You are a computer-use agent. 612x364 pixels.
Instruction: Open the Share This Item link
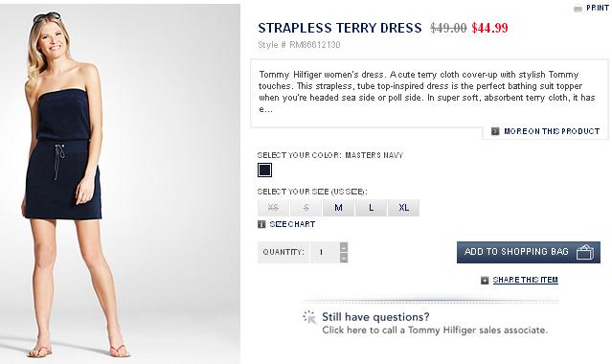click(526, 280)
